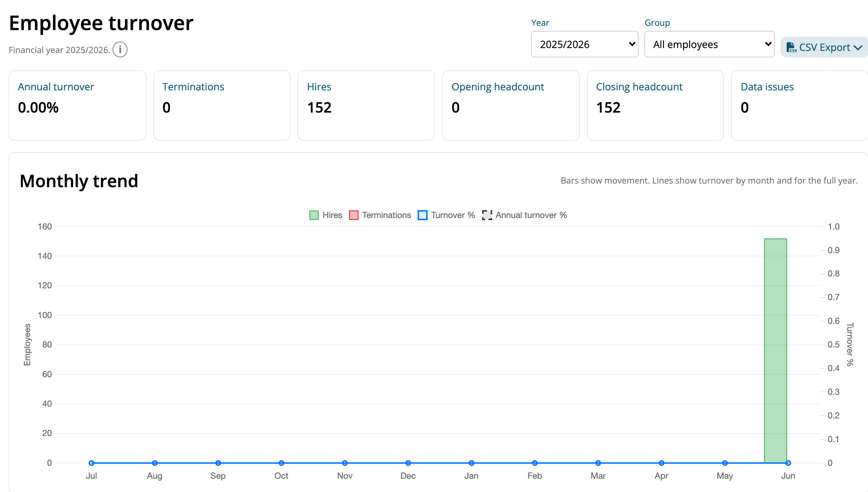Toggle the Hires legend swatch
Screen dimensions: 868x492
click(314, 215)
